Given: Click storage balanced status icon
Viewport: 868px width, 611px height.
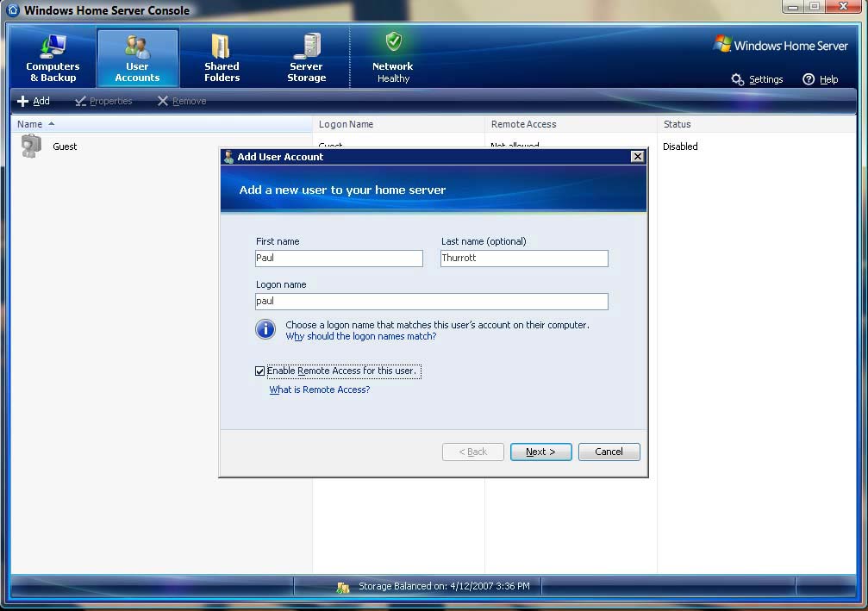Looking at the screenshot, I should (x=343, y=587).
